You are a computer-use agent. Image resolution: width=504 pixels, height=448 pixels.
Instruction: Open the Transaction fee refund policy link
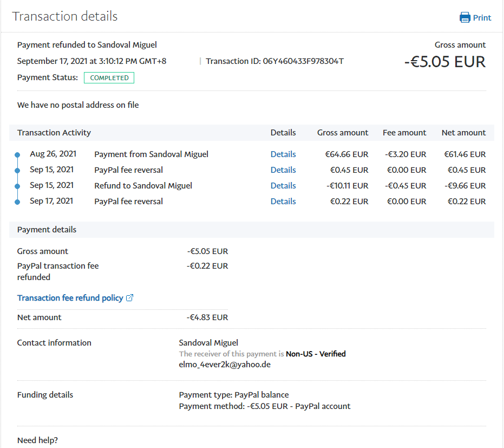(70, 298)
